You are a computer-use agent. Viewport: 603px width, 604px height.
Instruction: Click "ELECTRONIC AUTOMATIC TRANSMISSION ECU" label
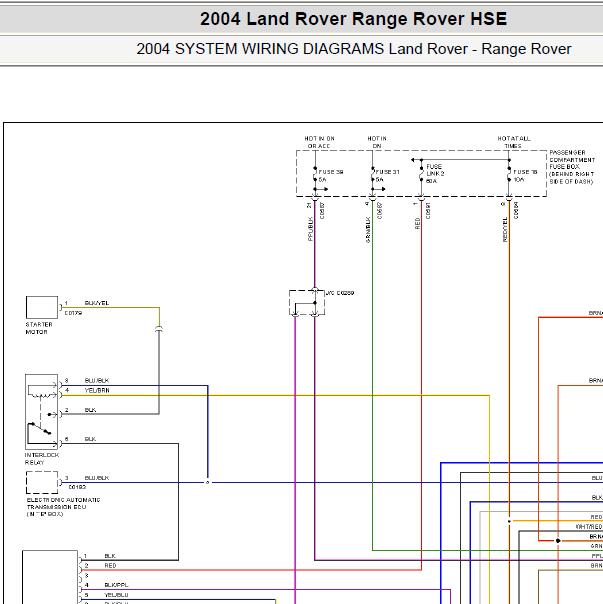pos(63,507)
